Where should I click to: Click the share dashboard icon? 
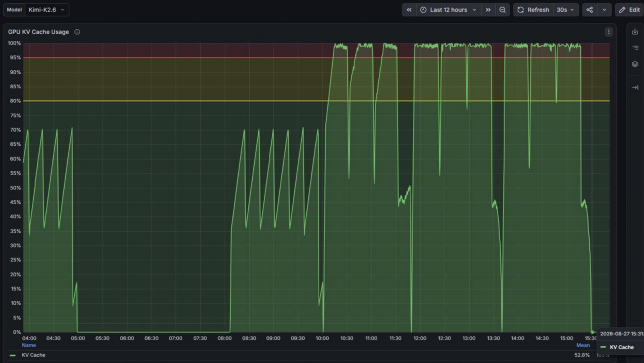[590, 9]
